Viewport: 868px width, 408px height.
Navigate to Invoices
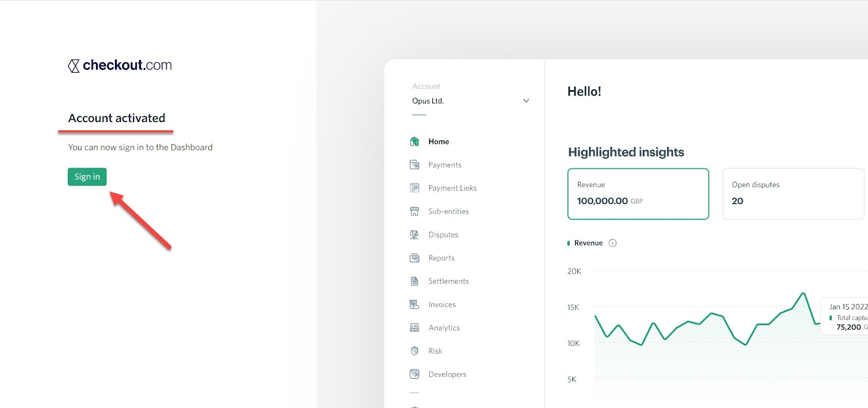(442, 305)
